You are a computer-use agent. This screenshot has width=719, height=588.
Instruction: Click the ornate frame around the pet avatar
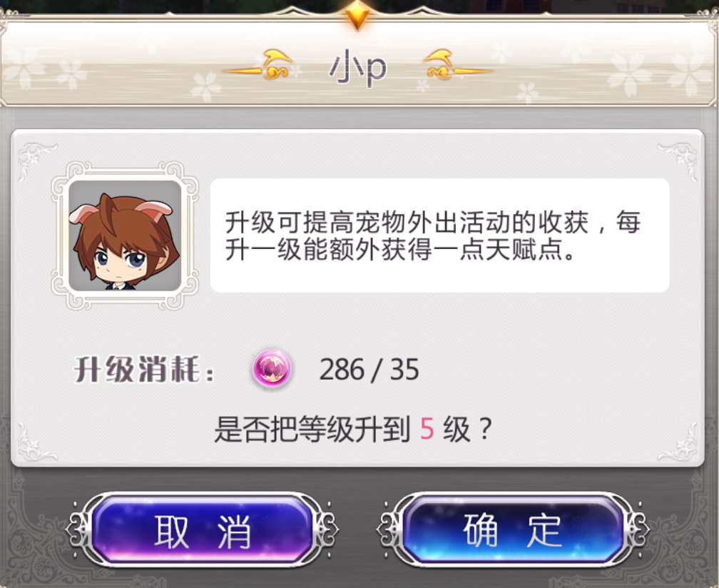(125, 235)
